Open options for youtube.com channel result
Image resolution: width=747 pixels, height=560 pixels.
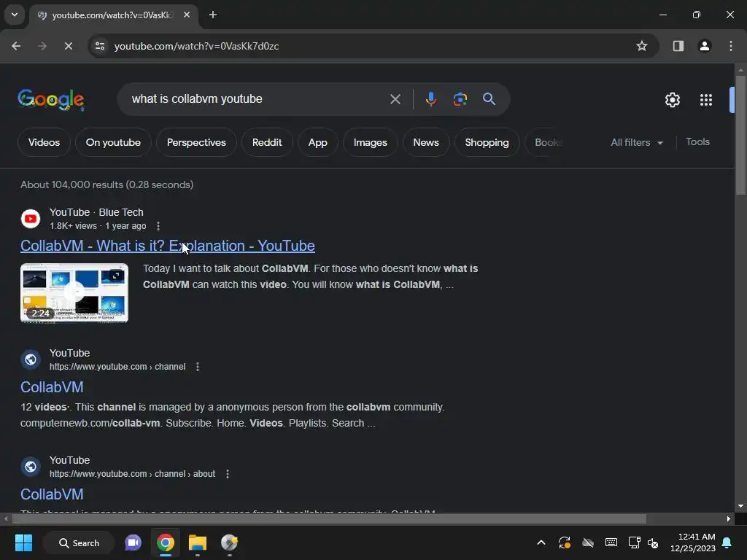pyautogui.click(x=198, y=367)
